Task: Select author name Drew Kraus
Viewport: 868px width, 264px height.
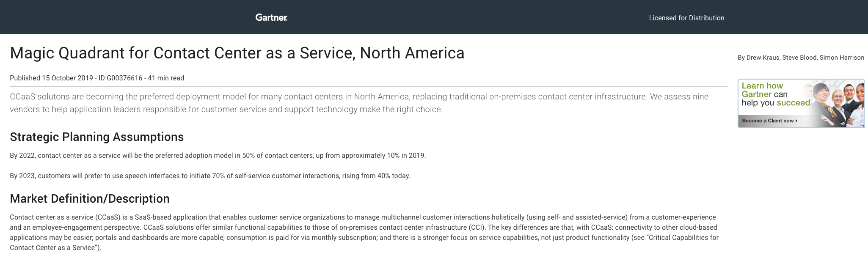Action: click(763, 58)
